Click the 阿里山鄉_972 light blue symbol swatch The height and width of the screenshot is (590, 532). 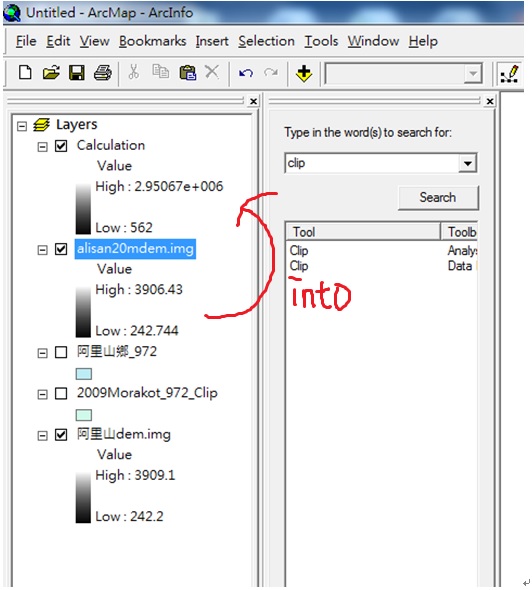pyautogui.click(x=84, y=374)
